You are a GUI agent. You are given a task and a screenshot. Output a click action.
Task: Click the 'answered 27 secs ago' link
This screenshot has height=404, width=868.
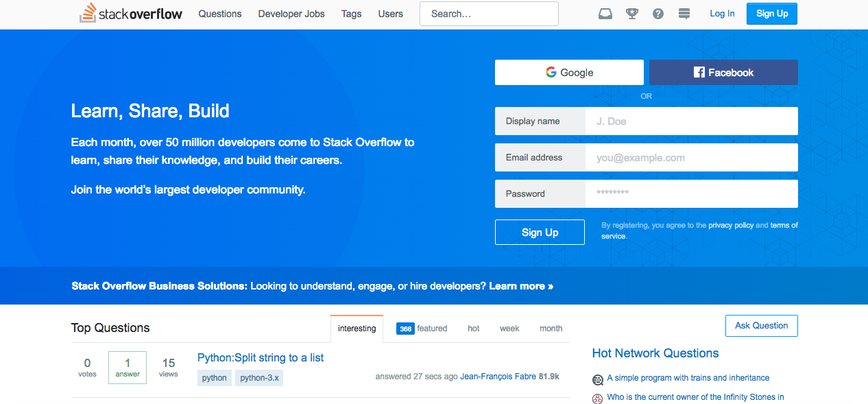417,377
